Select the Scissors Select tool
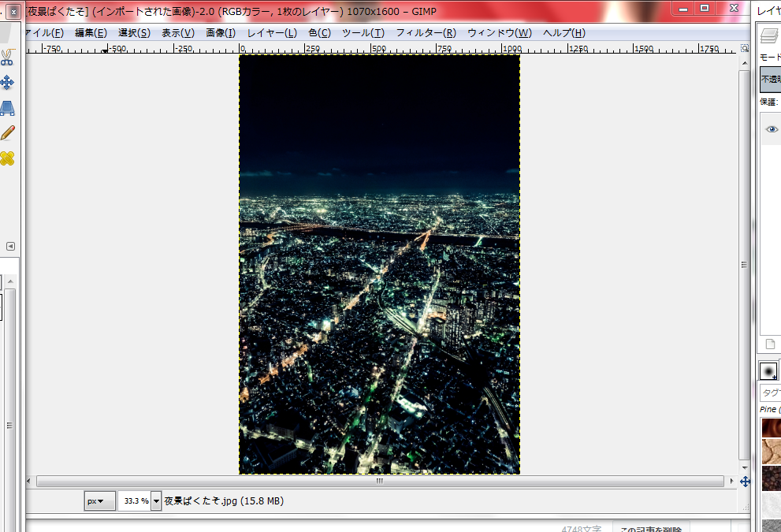 click(x=7, y=58)
